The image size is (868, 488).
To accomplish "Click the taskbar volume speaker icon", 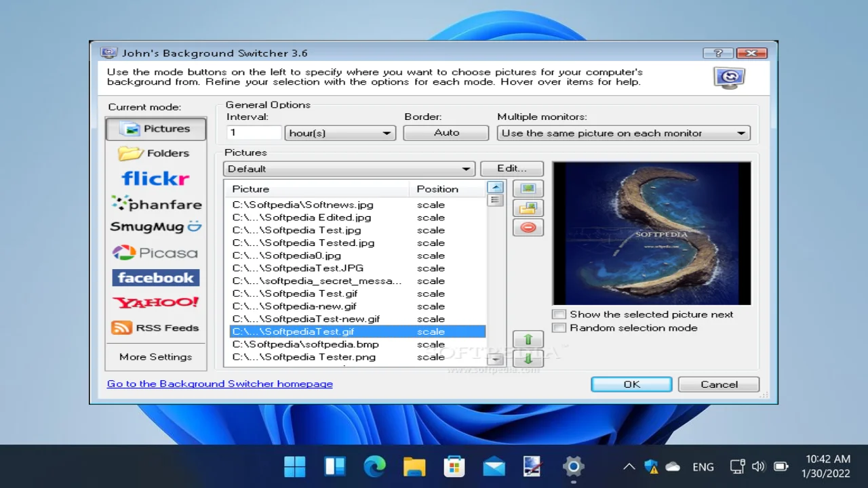I will pos(759,466).
